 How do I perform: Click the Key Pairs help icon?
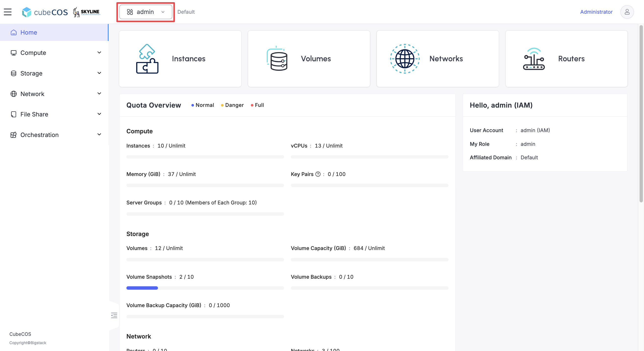tap(318, 174)
